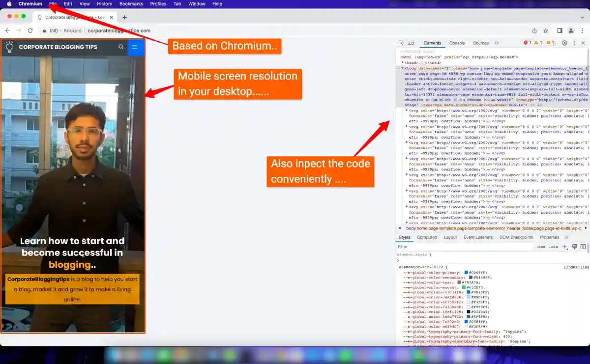Open the blue hamburger menu on site
This screenshot has height=364, width=590.
point(135,47)
